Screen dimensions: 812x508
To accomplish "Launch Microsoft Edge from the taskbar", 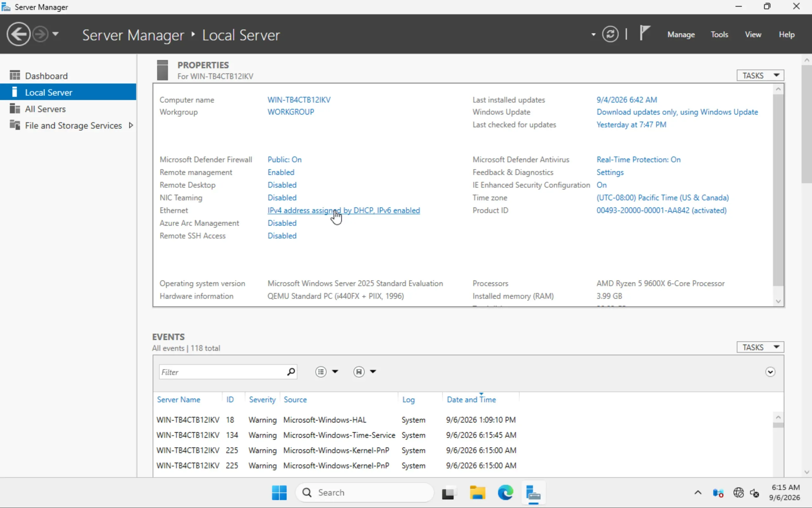I will 505,493.
